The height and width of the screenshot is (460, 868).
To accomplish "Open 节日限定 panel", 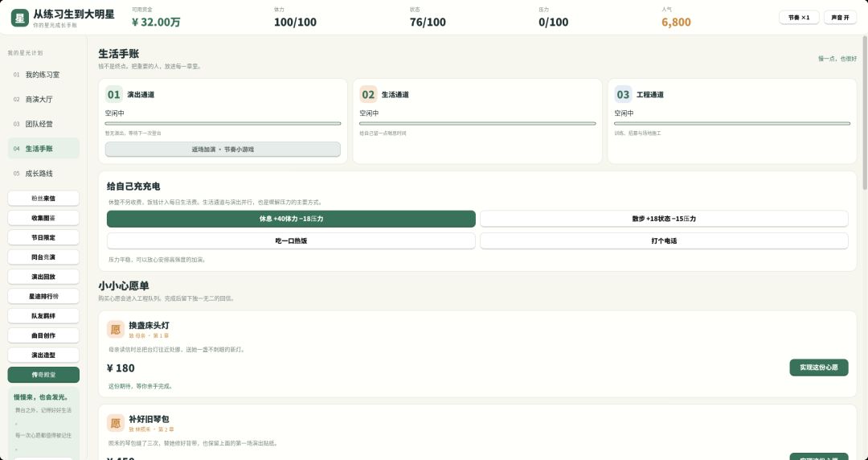I will [x=43, y=237].
